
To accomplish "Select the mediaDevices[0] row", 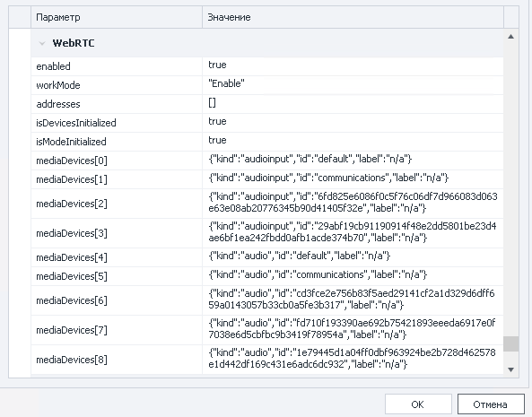I will 267,160.
